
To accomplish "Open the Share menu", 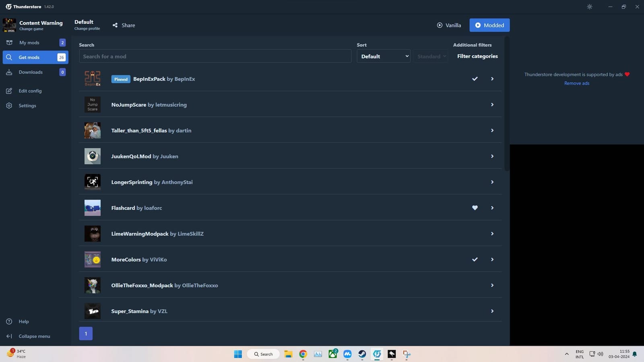I will click(x=124, y=25).
